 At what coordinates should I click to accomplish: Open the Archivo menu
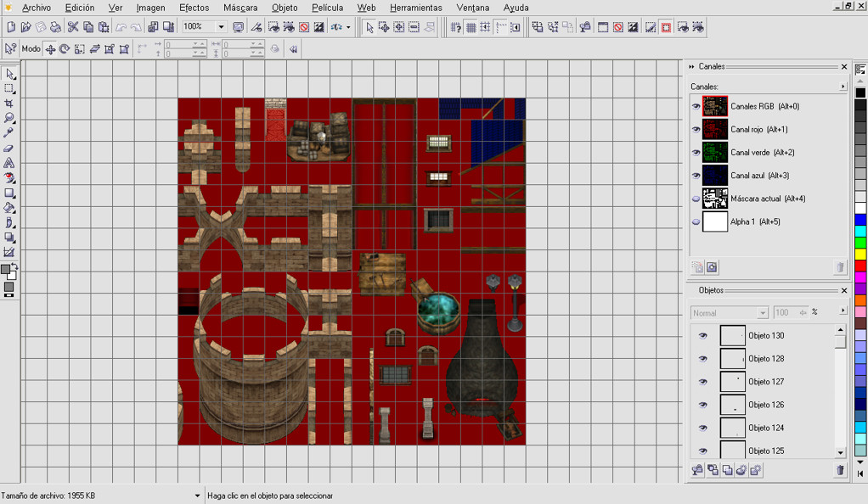coord(37,8)
